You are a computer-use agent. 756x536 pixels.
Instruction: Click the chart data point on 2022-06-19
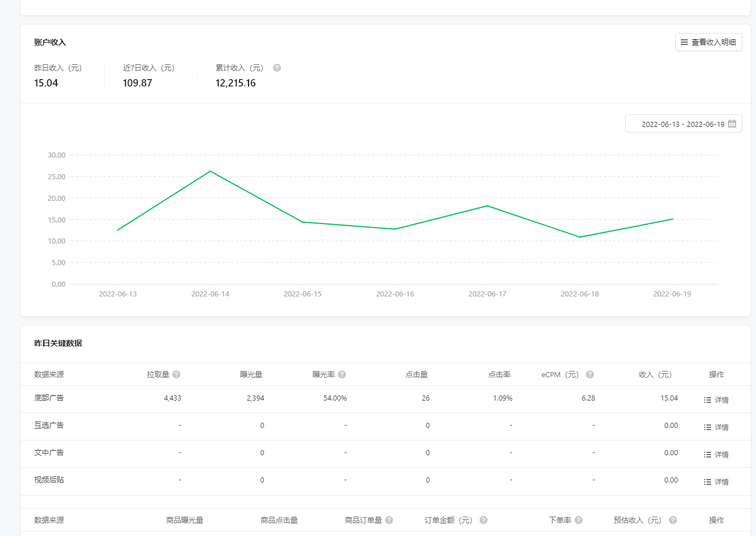click(x=672, y=219)
